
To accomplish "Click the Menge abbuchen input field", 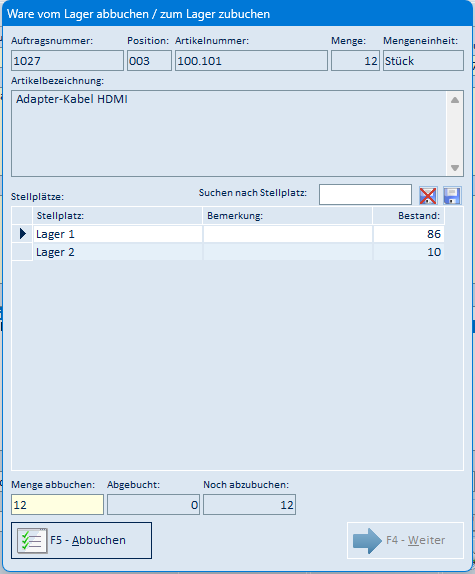I will pos(57,505).
